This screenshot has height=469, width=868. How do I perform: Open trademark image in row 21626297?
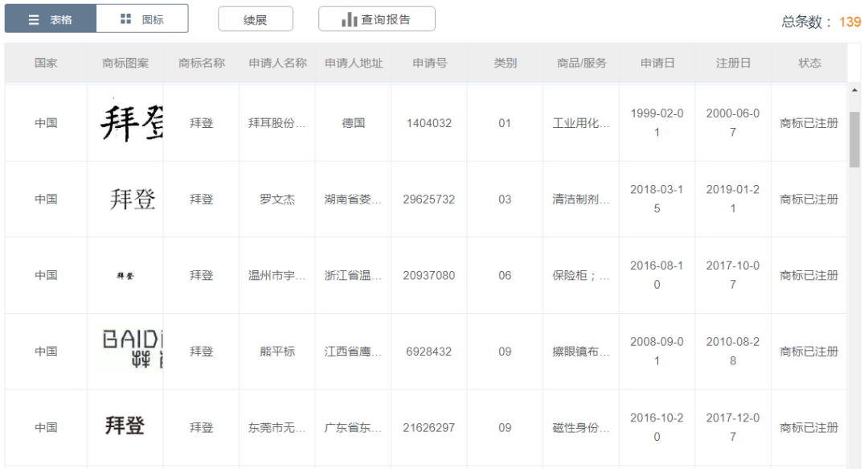[x=125, y=426]
